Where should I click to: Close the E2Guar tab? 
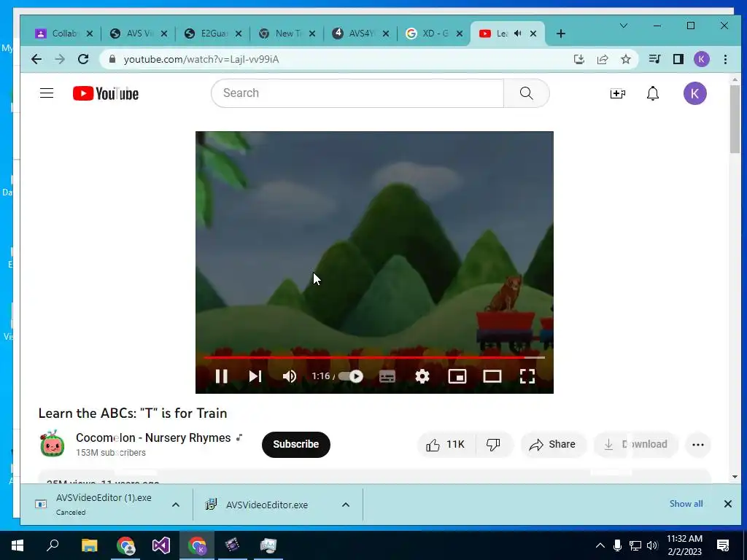(239, 34)
